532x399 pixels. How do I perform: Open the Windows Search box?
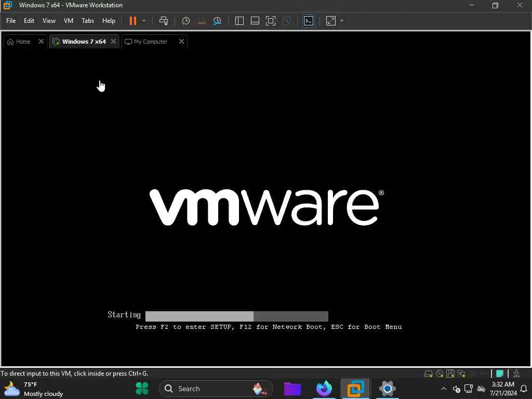[x=216, y=389]
